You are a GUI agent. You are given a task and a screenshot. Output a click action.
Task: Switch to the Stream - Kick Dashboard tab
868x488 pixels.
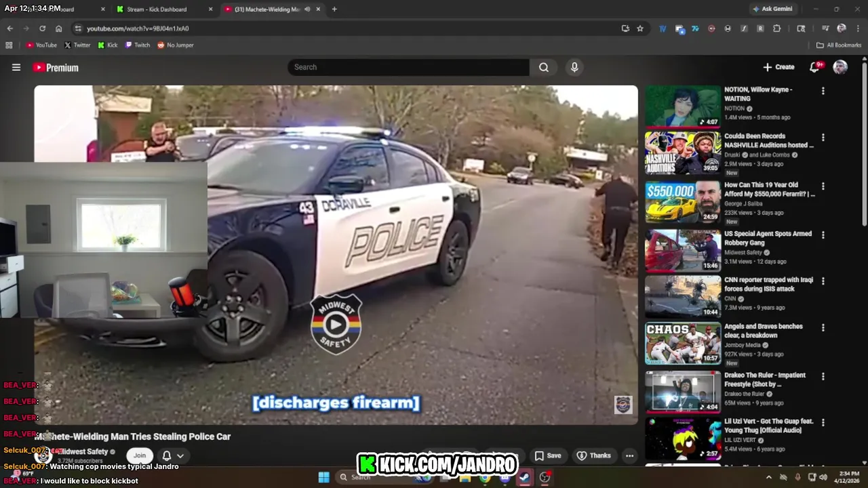tap(164, 9)
